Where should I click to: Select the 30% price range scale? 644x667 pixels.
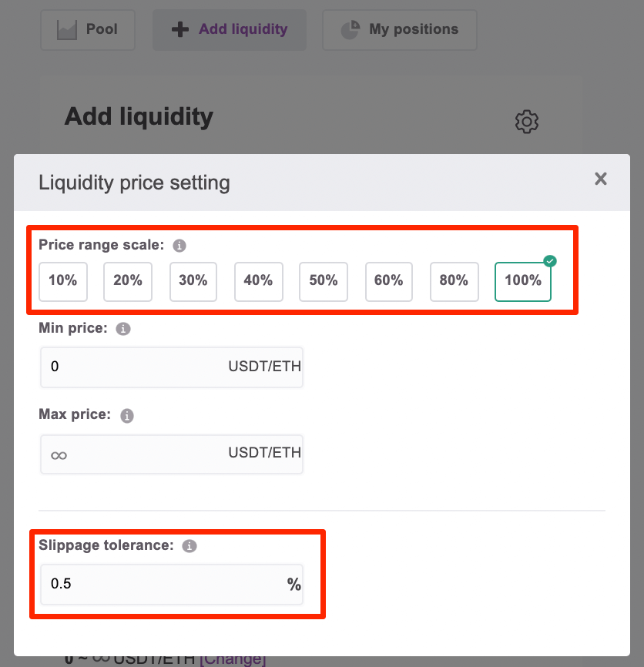[193, 282]
